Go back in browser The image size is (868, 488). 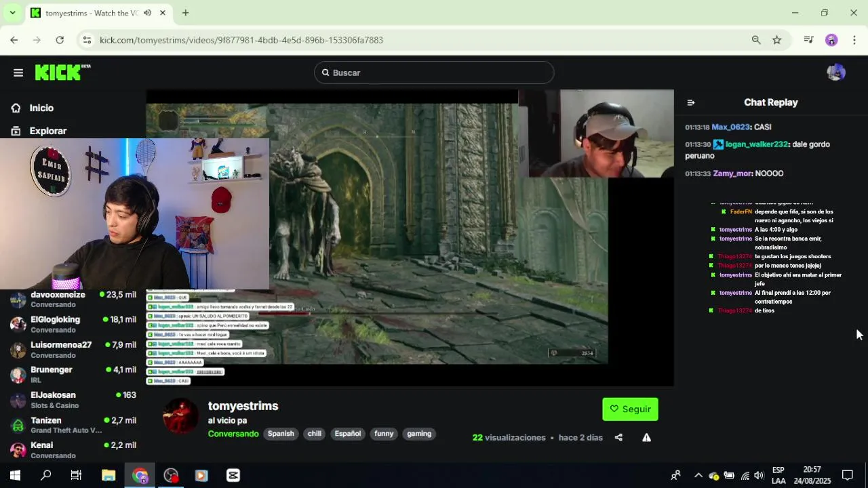pos(14,40)
